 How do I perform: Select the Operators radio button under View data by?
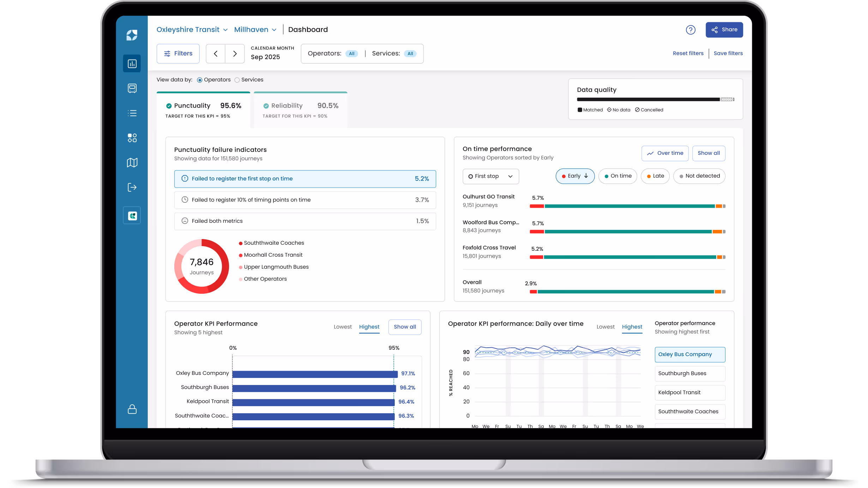pos(200,80)
